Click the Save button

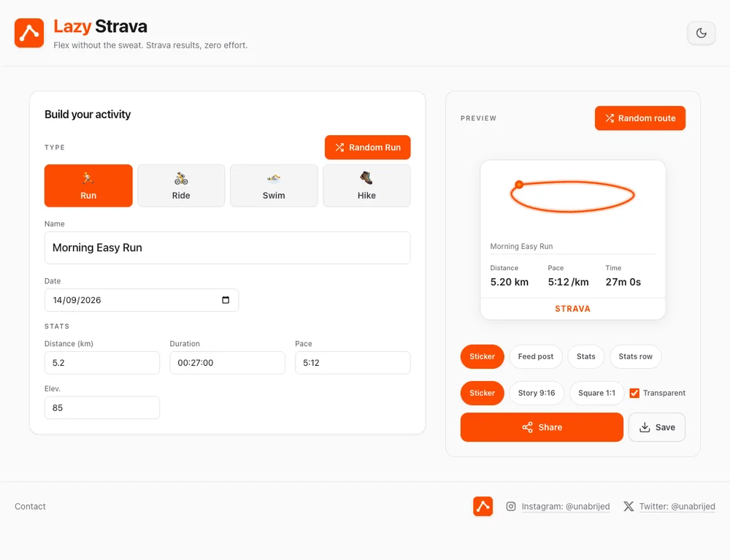656,427
